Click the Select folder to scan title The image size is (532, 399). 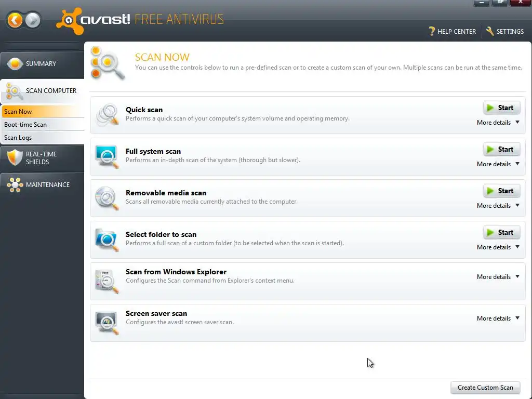pyautogui.click(x=161, y=234)
